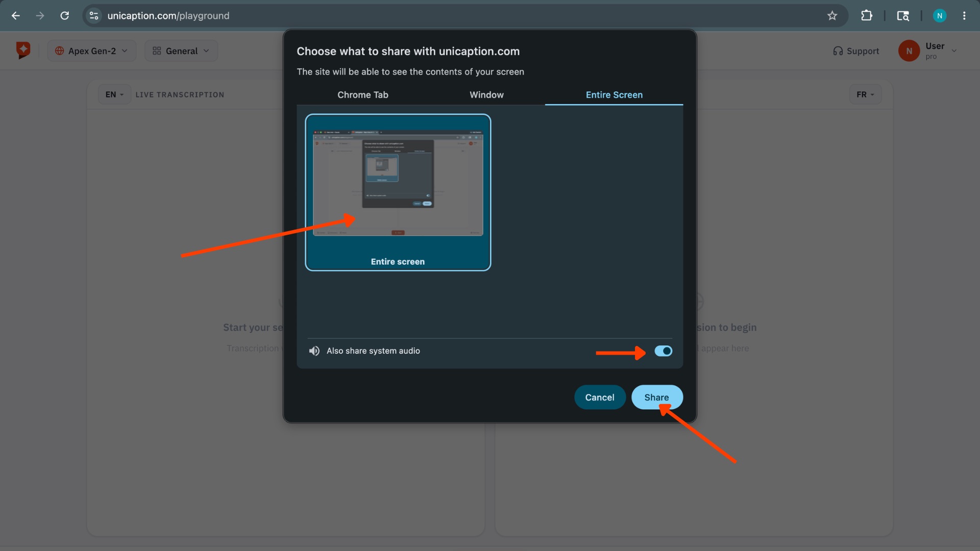Select the Entire Screen tab
This screenshot has height=551, width=980.
click(x=614, y=95)
